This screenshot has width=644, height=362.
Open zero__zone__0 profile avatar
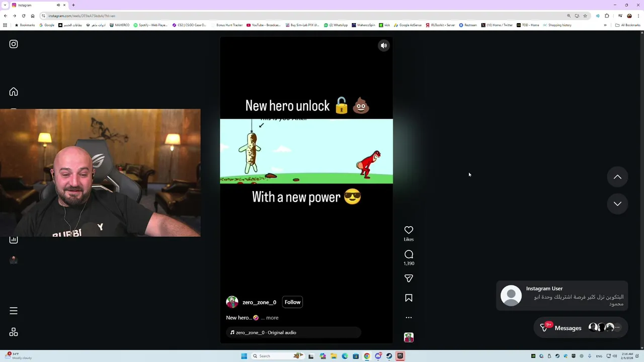232,302
